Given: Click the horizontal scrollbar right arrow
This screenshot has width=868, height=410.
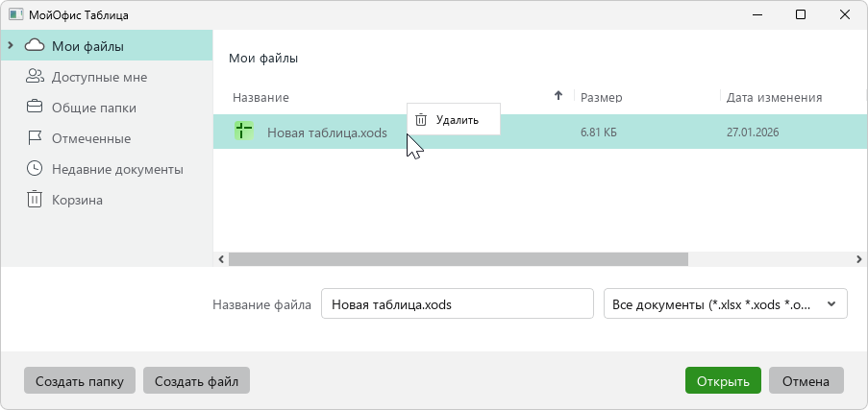Looking at the screenshot, I should tap(859, 259).
